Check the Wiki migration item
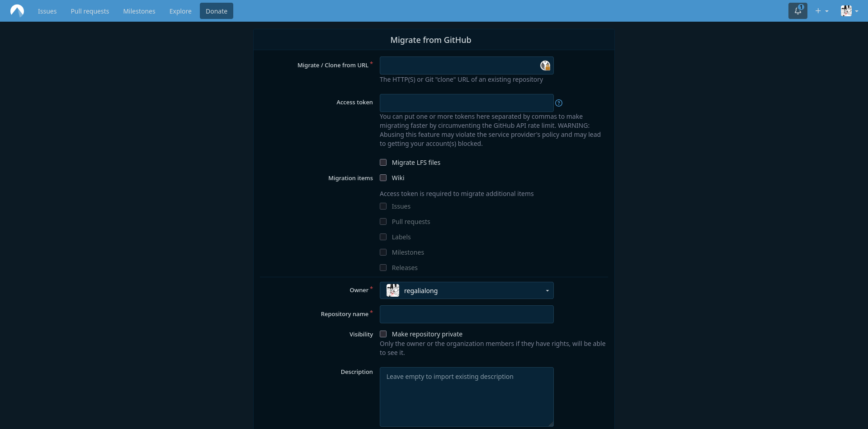Screen dimensions: 868x429 click(383, 178)
